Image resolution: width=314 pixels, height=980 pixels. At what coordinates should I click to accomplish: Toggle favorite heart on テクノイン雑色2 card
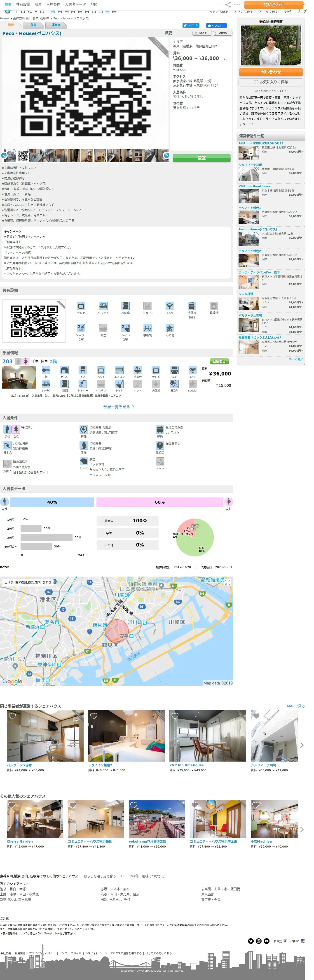[94, 716]
